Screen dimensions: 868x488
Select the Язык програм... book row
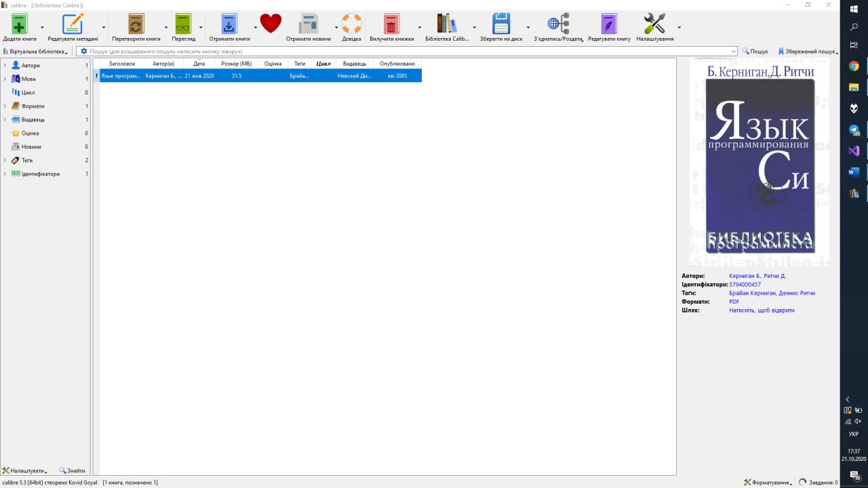coord(257,76)
